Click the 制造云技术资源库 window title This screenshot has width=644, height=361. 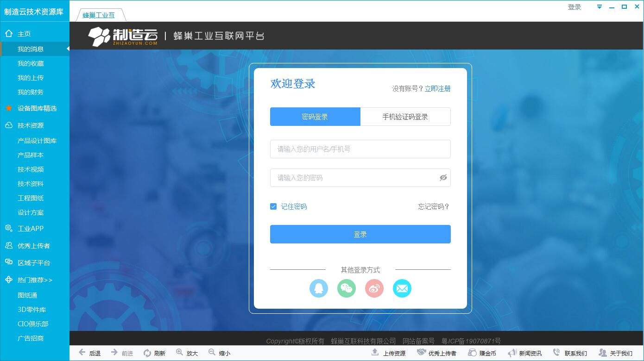(x=34, y=12)
